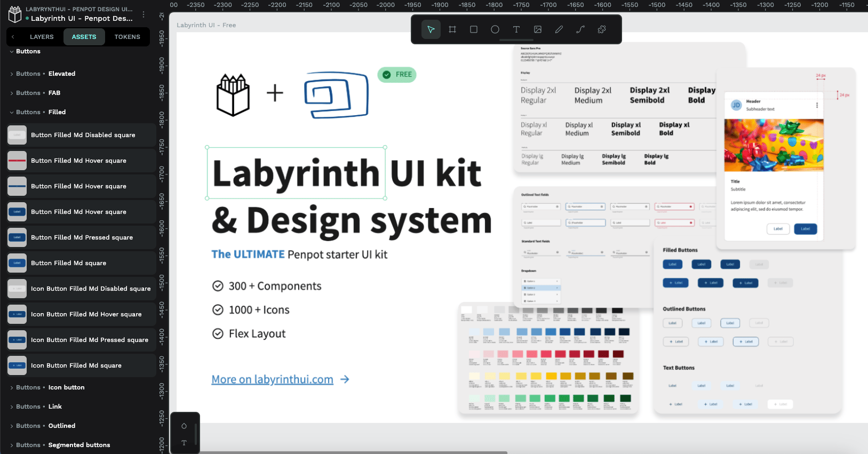Switch to the Tokens tab

coord(127,37)
